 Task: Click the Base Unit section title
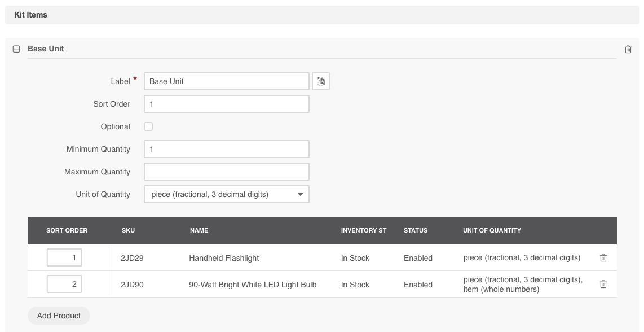(x=46, y=49)
